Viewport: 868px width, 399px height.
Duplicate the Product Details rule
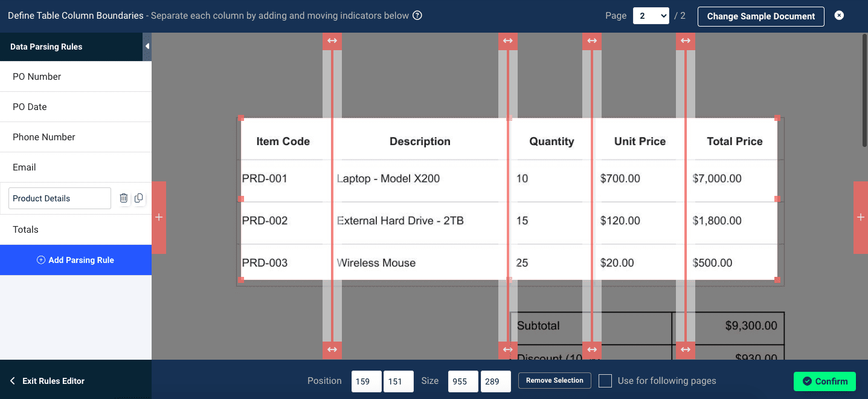(x=138, y=198)
